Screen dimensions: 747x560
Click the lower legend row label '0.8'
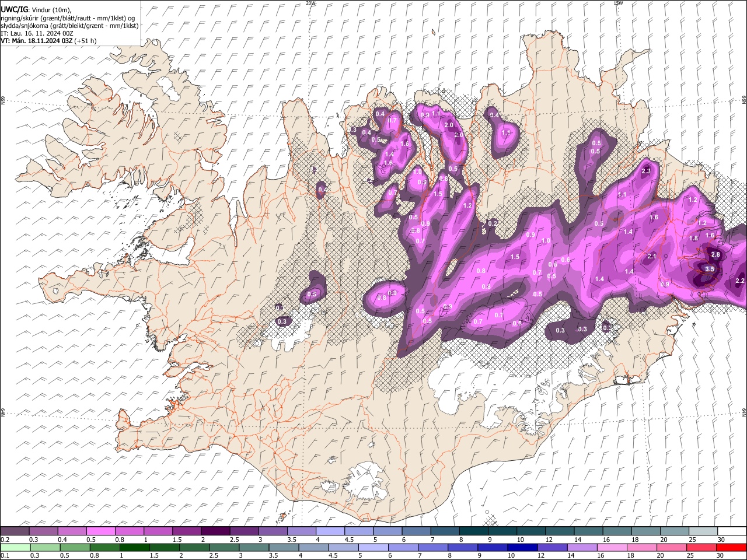coord(95,555)
